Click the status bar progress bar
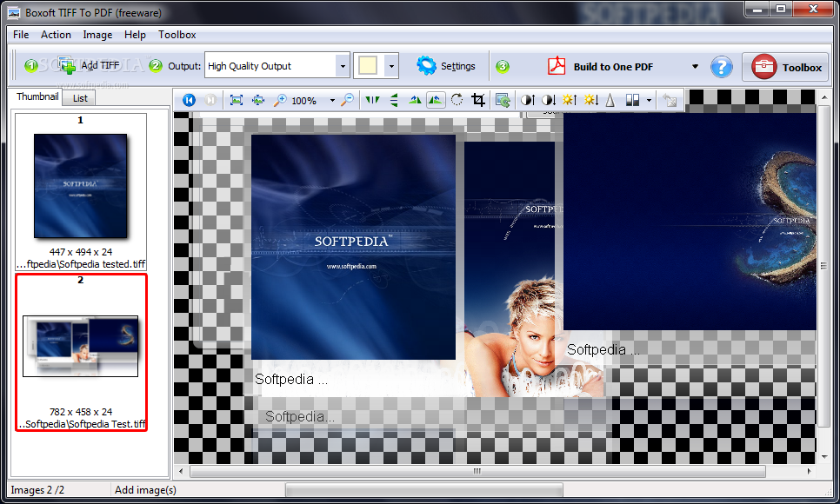This screenshot has width=840, height=504. pyautogui.click(x=424, y=490)
